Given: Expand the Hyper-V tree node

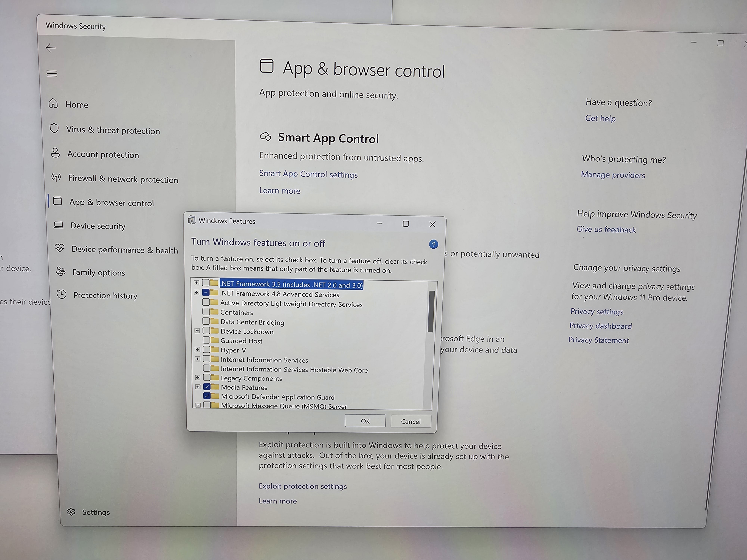Looking at the screenshot, I should (197, 349).
